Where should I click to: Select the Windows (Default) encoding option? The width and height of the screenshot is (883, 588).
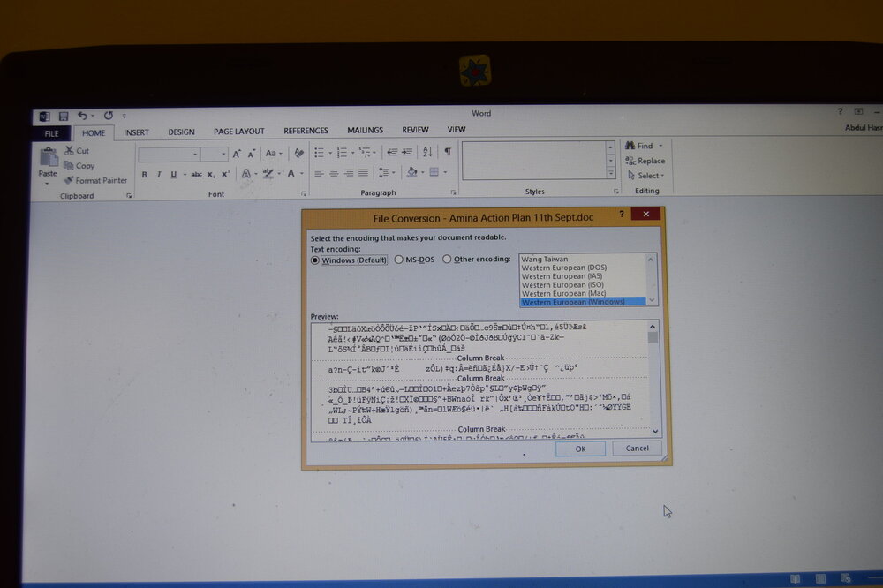click(349, 260)
